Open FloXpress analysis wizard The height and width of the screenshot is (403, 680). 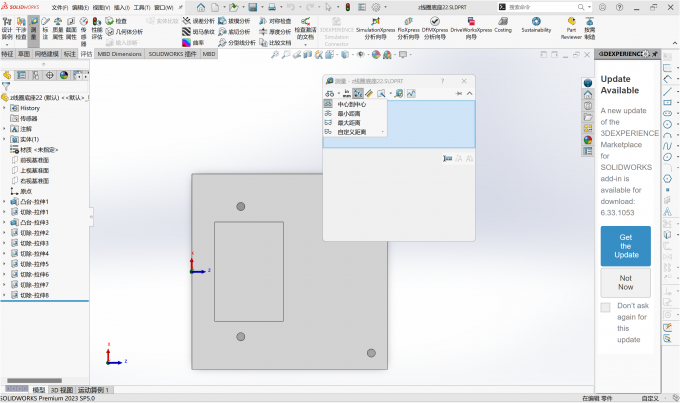[409, 29]
